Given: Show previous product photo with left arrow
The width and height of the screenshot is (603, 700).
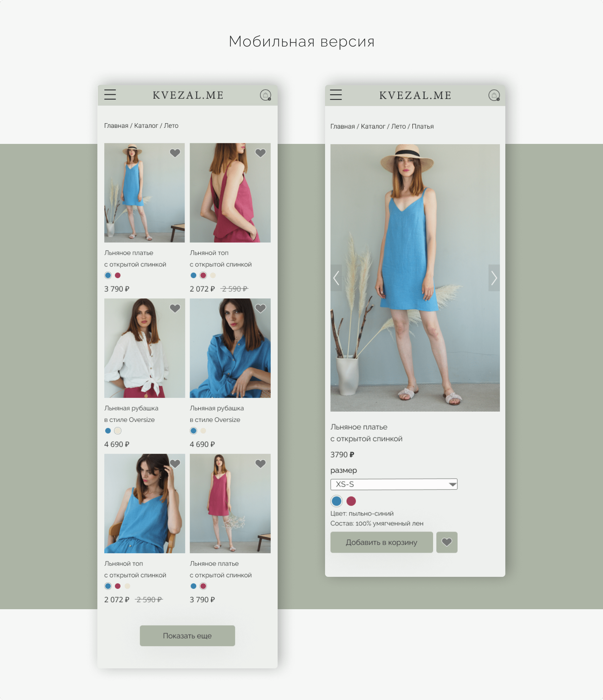Looking at the screenshot, I should click(336, 278).
